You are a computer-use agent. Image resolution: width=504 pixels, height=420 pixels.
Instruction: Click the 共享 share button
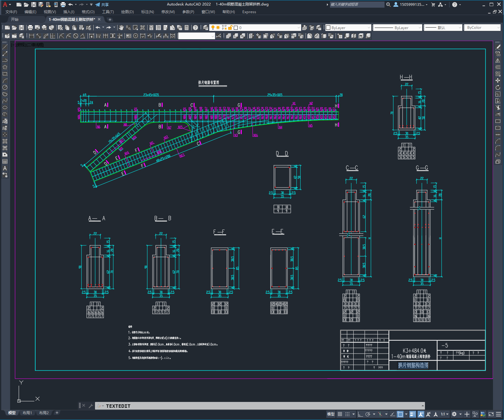pyautogui.click(x=102, y=5)
